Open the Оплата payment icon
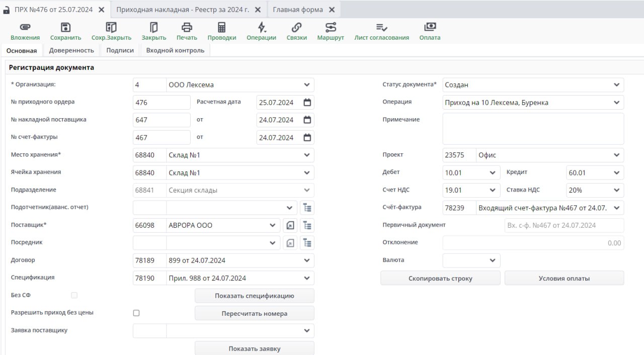This screenshot has width=644, height=355. click(x=430, y=28)
